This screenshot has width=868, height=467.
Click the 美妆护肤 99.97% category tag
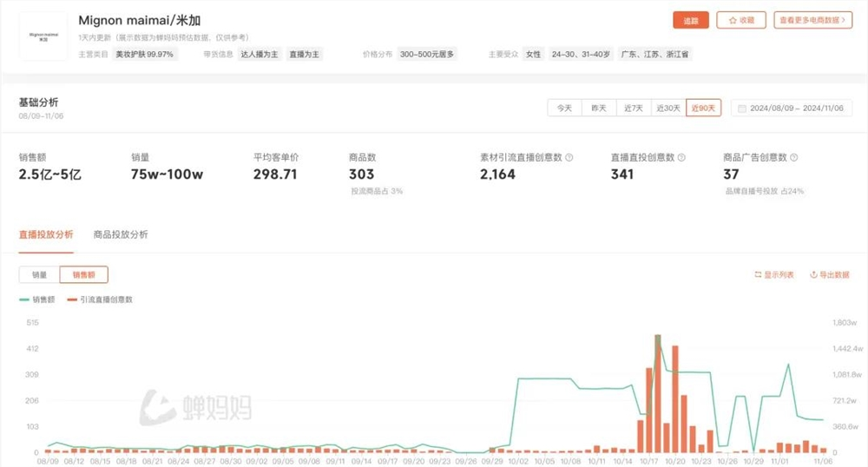144,54
